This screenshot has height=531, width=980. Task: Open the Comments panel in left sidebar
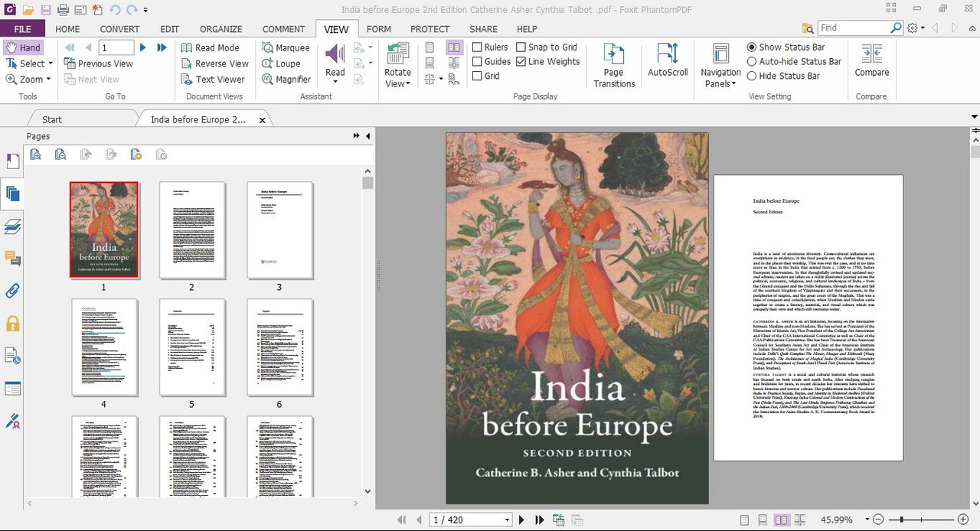pos(12,259)
